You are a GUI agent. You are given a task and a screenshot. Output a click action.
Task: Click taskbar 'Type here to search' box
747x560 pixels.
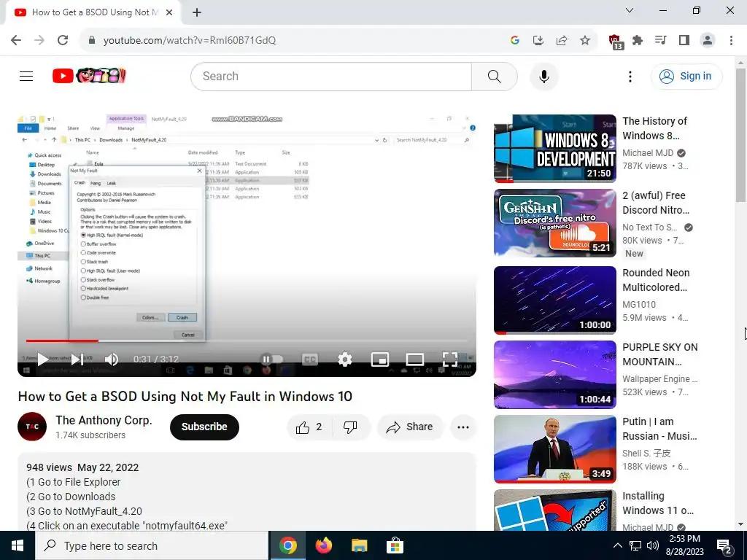[152, 545]
